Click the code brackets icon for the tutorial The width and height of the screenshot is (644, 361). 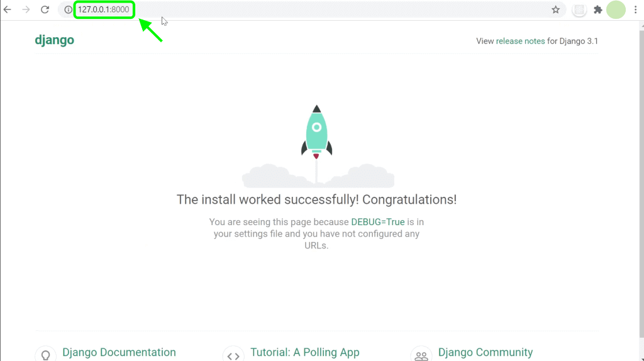click(x=233, y=355)
